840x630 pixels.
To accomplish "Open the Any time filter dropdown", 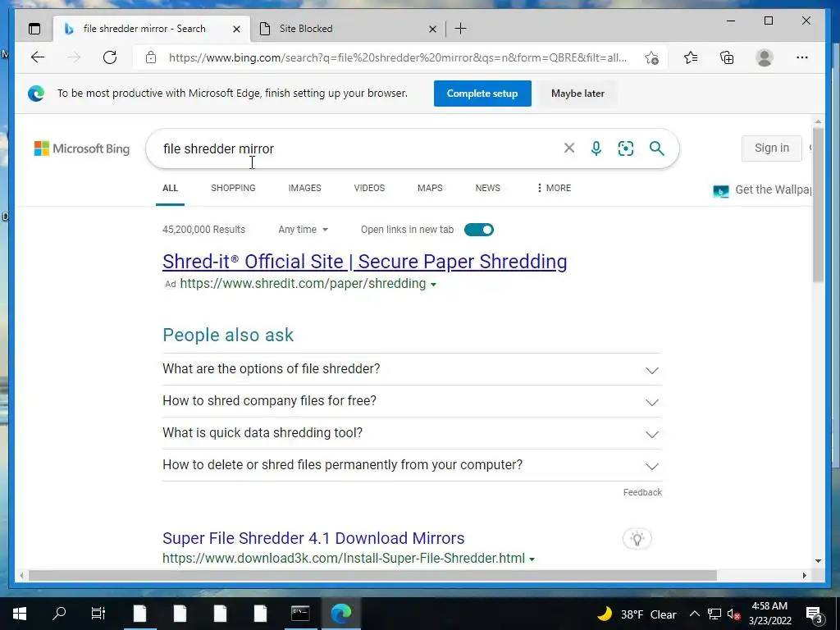I will coord(304,230).
